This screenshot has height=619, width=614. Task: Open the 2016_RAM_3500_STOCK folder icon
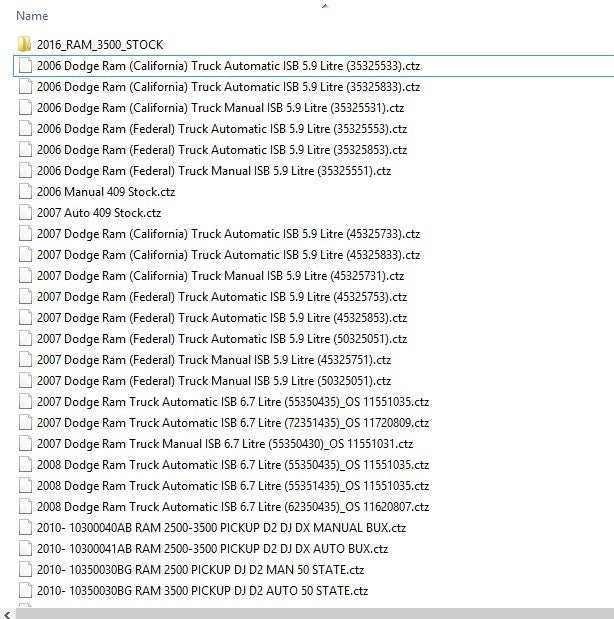[25, 44]
